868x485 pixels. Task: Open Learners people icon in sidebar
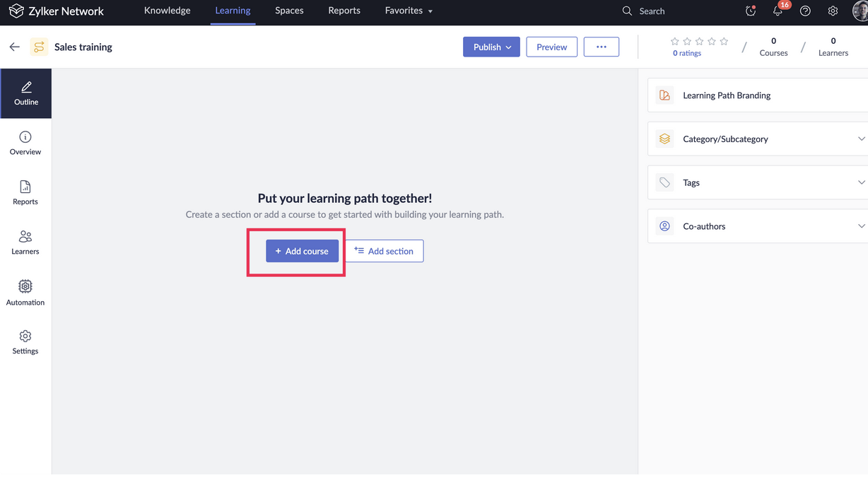[x=25, y=236]
